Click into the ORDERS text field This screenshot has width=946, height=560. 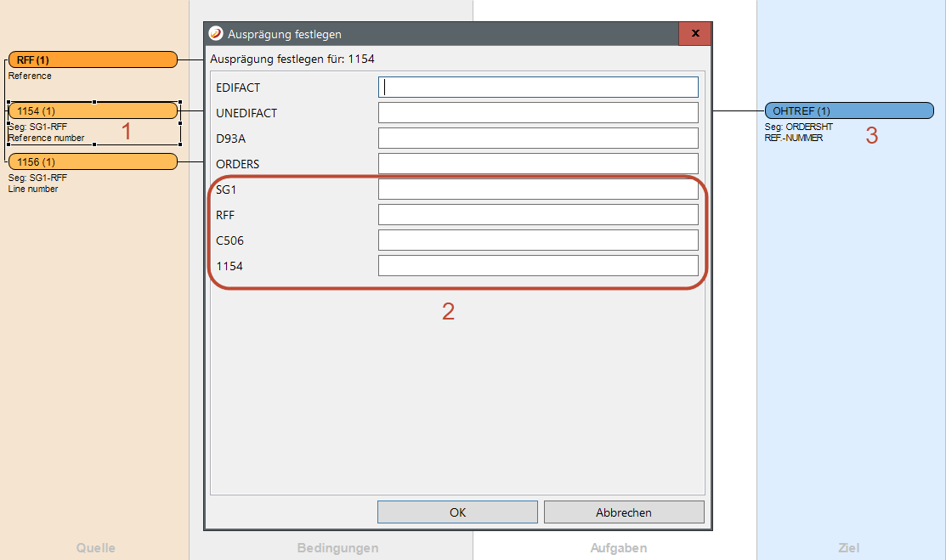tap(538, 164)
